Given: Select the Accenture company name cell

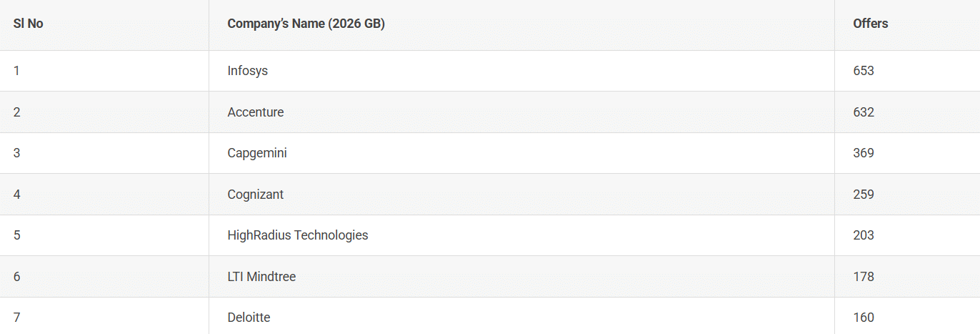Looking at the screenshot, I should (256, 112).
